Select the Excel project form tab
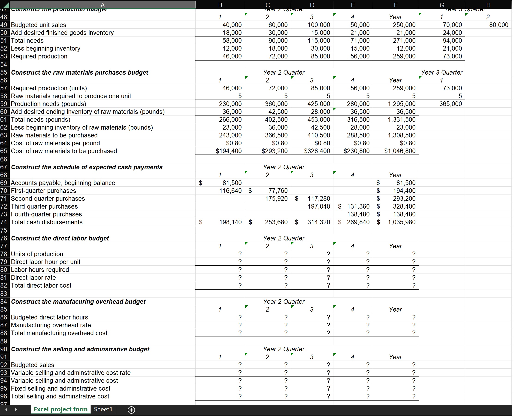 [x=60, y=409]
